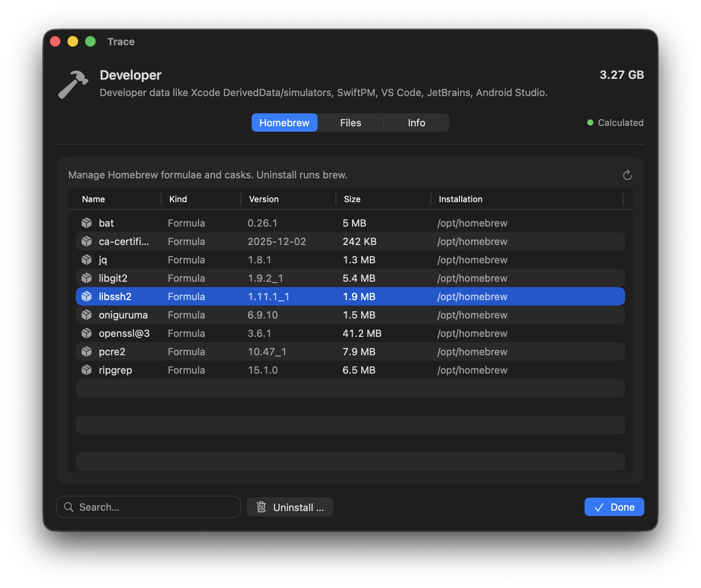Viewport: 701px width, 588px height.
Task: Click the bat package icon
Action: tap(87, 223)
